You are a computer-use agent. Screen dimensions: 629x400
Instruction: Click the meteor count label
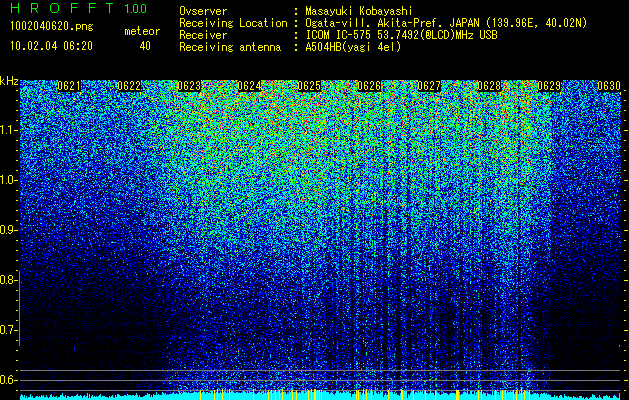coord(142,31)
